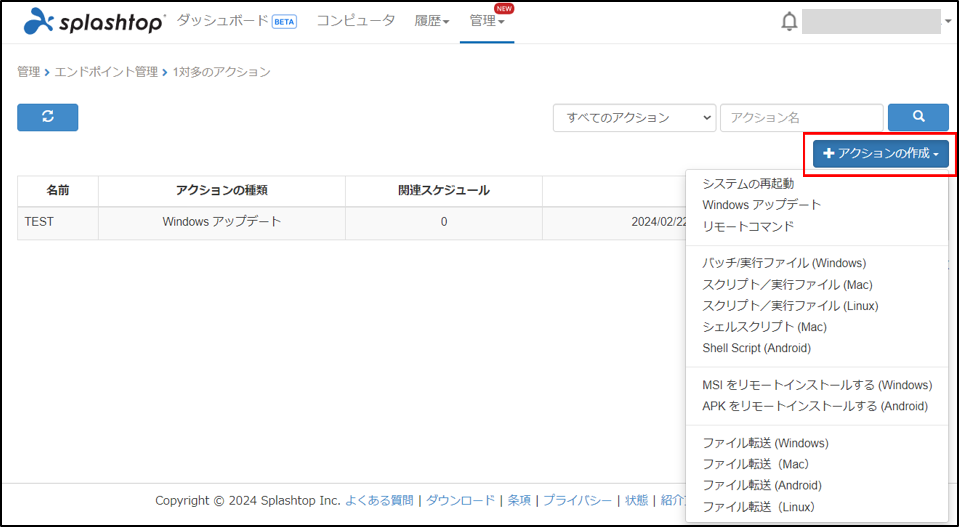Choose バッチ/実行ファイル (Windows)
This screenshot has height=527, width=959.
784,263
